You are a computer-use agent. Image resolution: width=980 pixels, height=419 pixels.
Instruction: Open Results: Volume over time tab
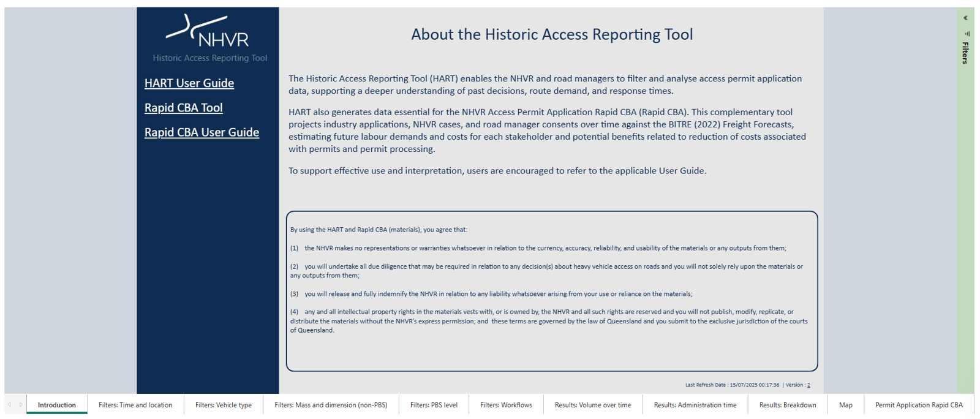(x=593, y=405)
